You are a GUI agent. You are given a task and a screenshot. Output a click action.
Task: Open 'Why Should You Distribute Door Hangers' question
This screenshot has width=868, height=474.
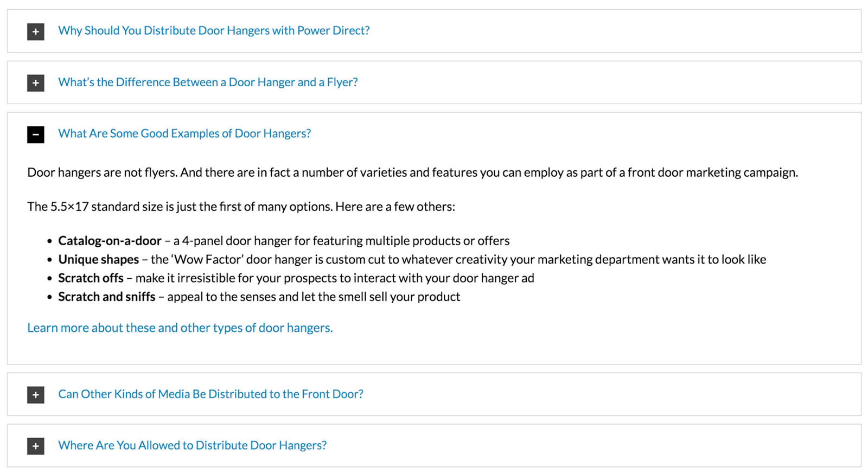coord(214,30)
